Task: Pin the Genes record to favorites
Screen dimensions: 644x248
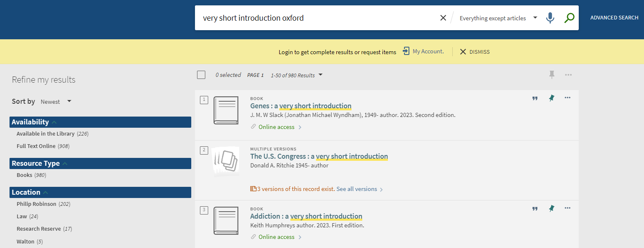Action: [551, 98]
